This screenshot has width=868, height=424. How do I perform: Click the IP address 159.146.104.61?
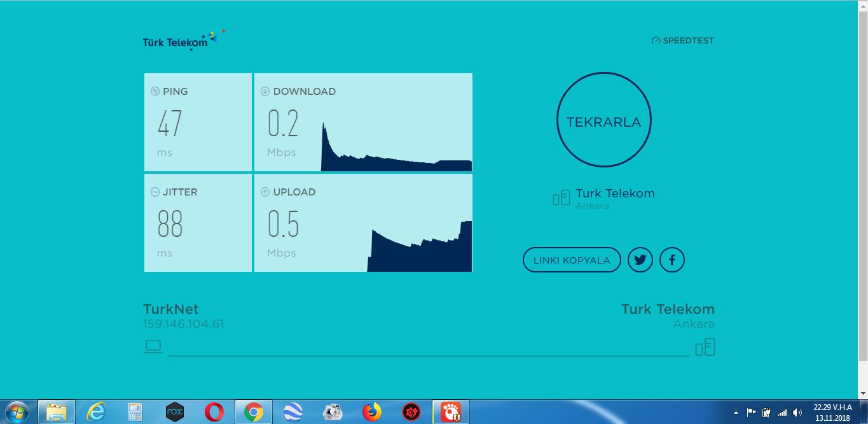184,324
